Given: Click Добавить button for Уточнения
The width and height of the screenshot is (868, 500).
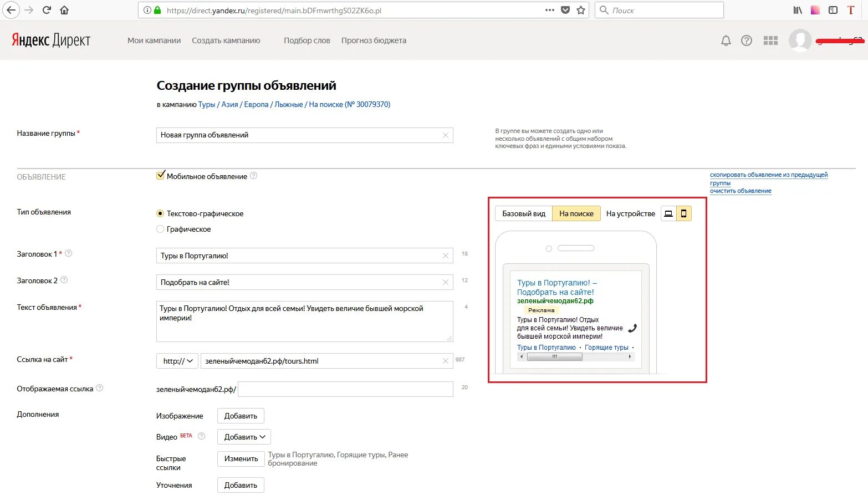Looking at the screenshot, I should click(241, 485).
